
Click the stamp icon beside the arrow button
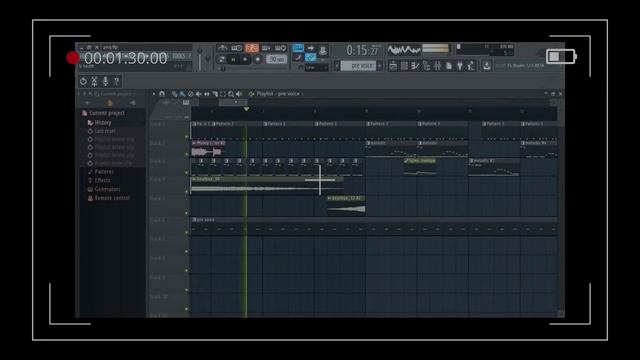[x=322, y=50]
